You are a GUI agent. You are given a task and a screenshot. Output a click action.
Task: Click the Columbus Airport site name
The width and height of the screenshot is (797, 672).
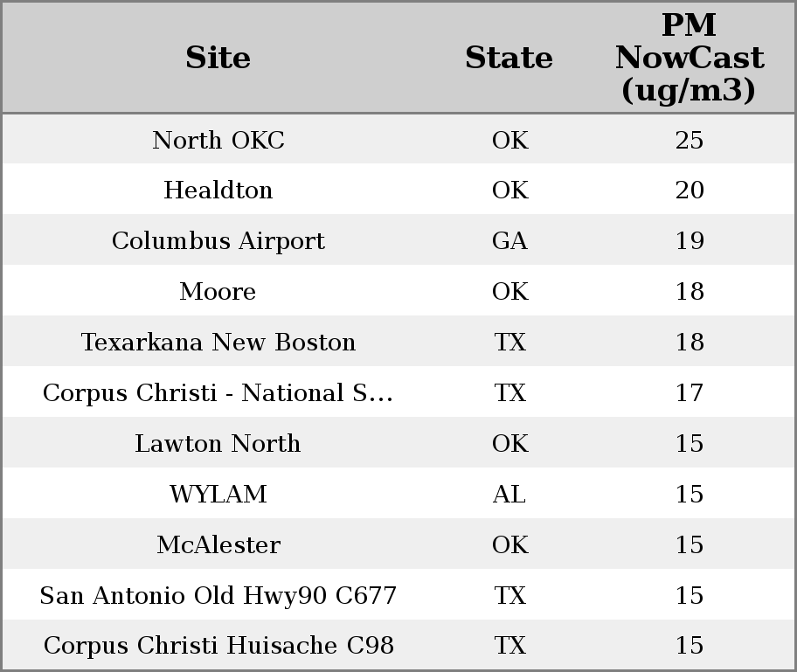[218, 241]
